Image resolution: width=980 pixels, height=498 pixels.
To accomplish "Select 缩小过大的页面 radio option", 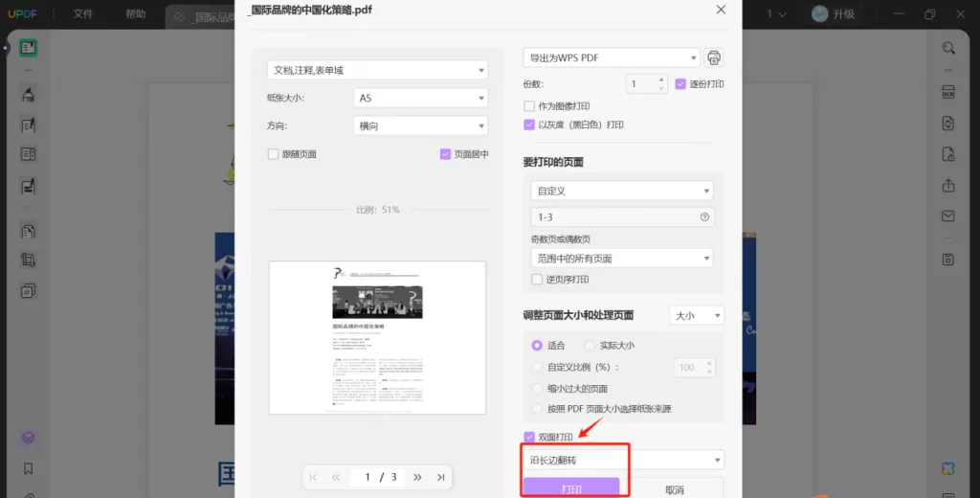I will pyautogui.click(x=537, y=389).
